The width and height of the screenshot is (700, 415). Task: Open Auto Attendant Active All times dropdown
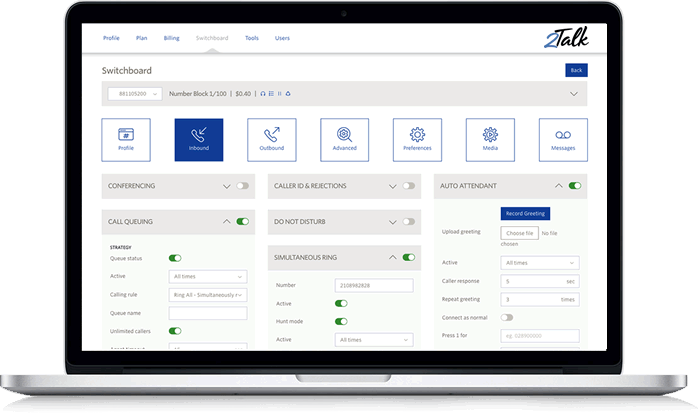(x=540, y=263)
